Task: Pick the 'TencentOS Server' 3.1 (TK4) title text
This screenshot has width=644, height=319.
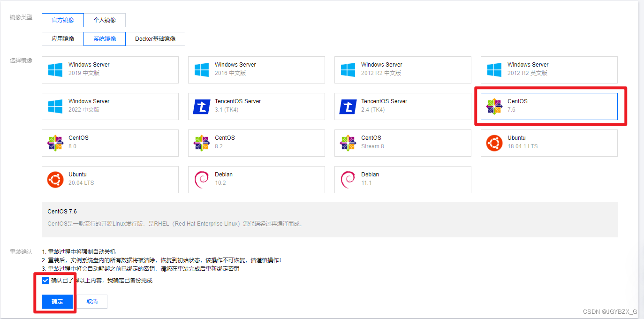Action: point(238,101)
